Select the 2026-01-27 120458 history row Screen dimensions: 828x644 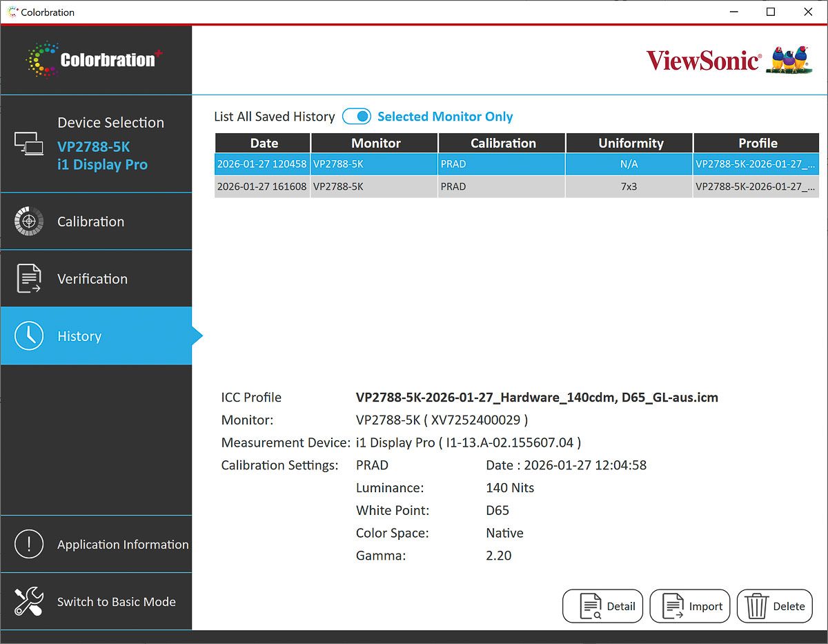(262, 164)
